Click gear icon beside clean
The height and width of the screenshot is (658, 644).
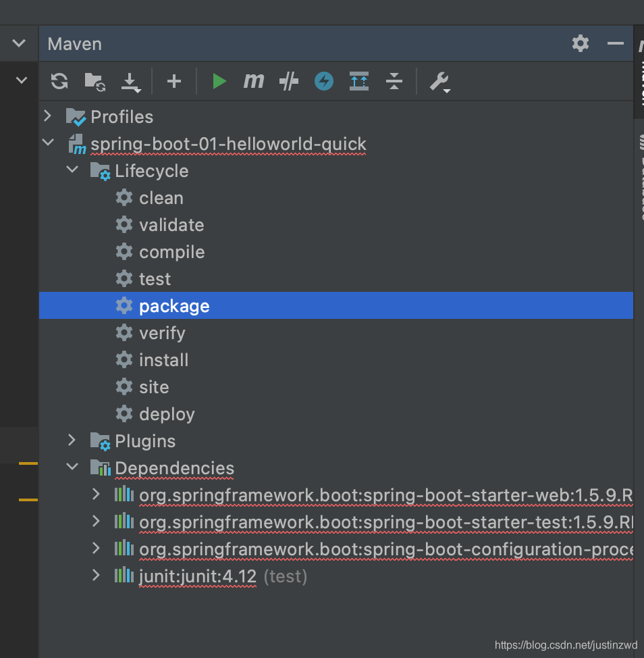[x=124, y=197]
